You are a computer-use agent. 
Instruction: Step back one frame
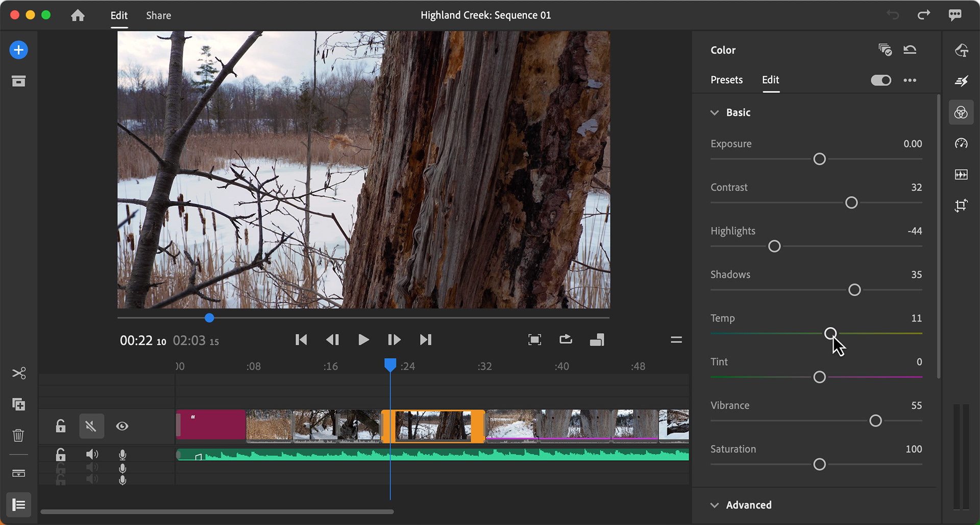(x=332, y=340)
